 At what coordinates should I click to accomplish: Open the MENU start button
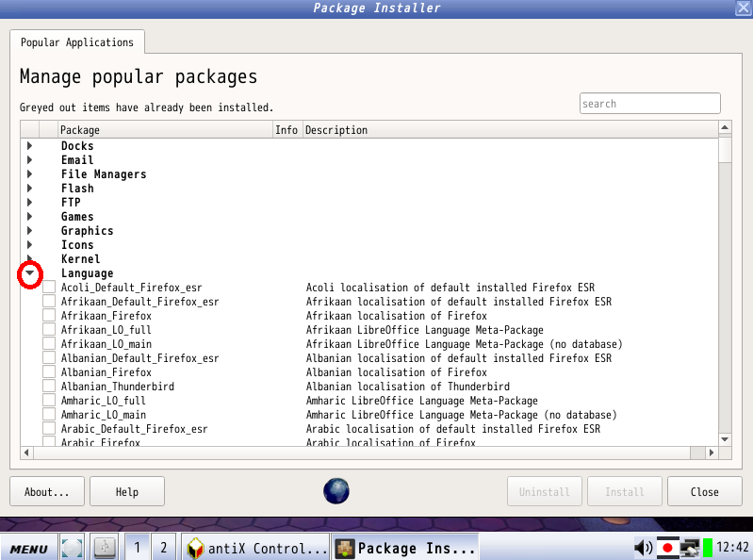tap(29, 548)
